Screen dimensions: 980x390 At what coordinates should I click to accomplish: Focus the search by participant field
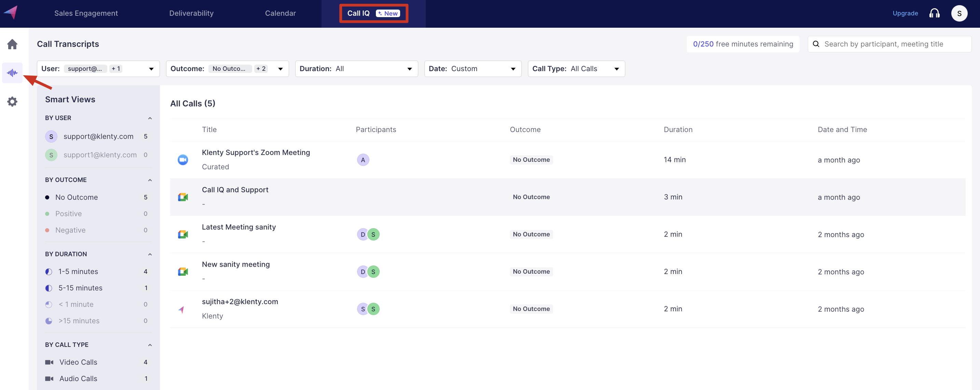[890, 44]
